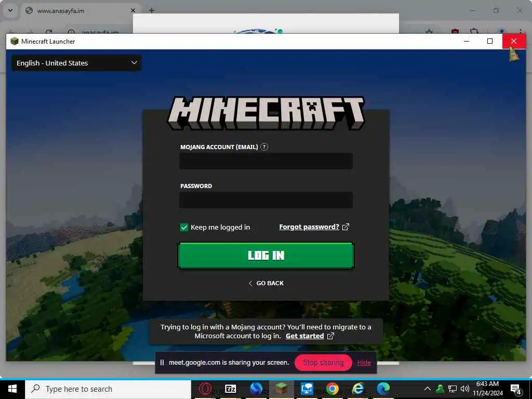Click the external-link icon beside Get started
Image resolution: width=532 pixels, height=399 pixels.
330,336
